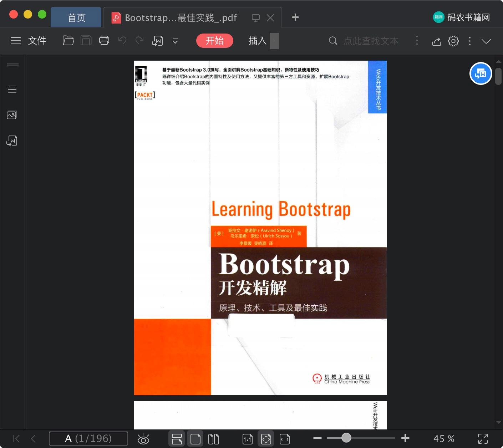Click the page number field A (1/196)
Screen dimensions: 503x448
tap(88, 438)
